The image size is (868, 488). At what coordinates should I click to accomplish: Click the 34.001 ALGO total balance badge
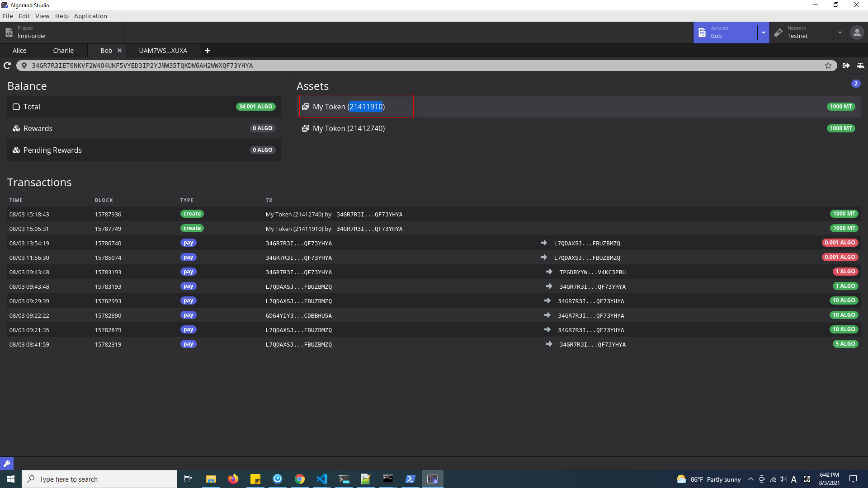coord(255,107)
